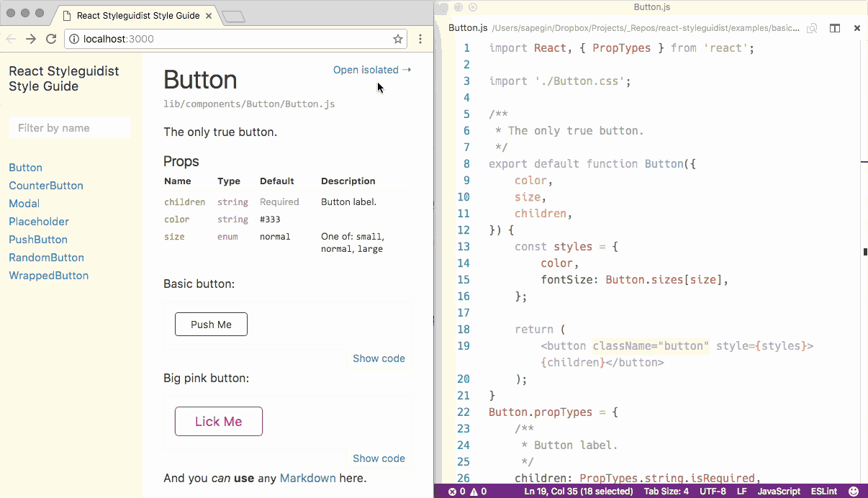This screenshot has height=498, width=868.
Task: Open a new browser tab
Action: (x=233, y=17)
